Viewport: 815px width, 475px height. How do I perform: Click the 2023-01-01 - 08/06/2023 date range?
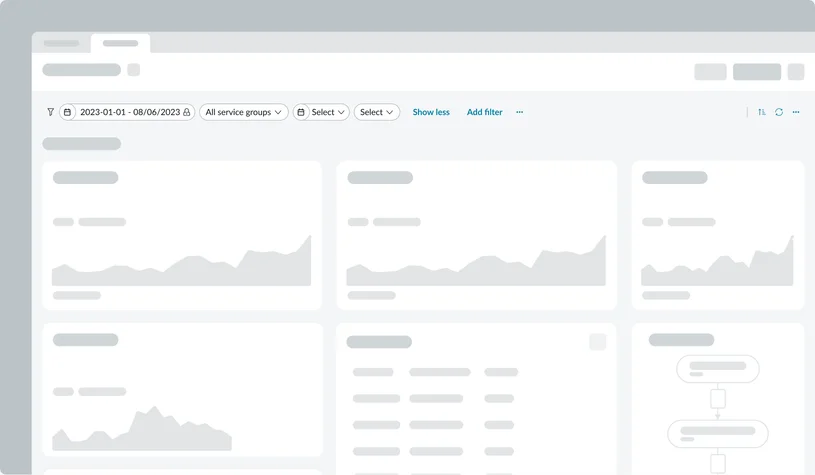(x=130, y=112)
